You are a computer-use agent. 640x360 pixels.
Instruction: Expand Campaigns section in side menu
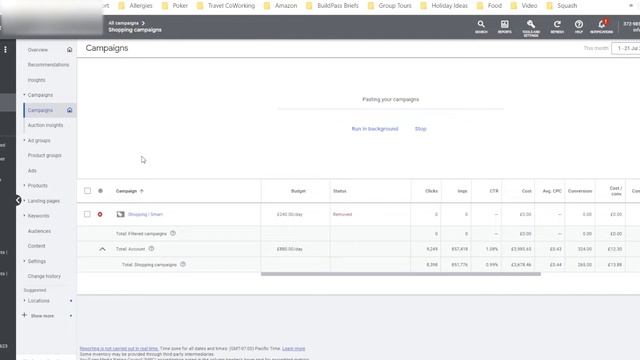(24, 95)
